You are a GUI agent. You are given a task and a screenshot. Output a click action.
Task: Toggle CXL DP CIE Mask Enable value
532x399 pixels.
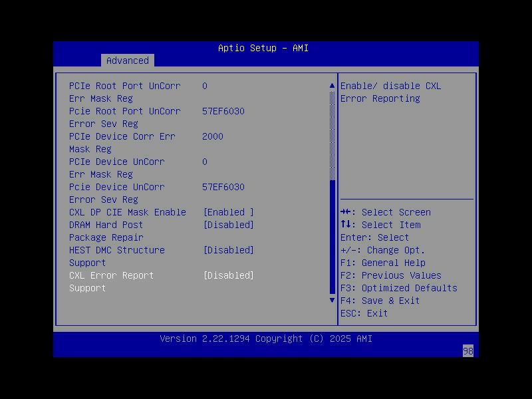229,212
